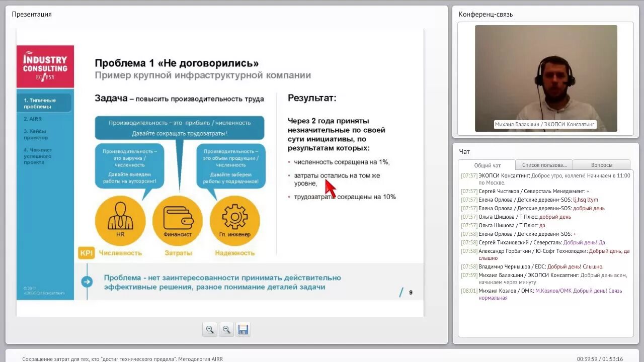Click Елена Орлова's 'lj,hsq ltym' message

coord(529,200)
